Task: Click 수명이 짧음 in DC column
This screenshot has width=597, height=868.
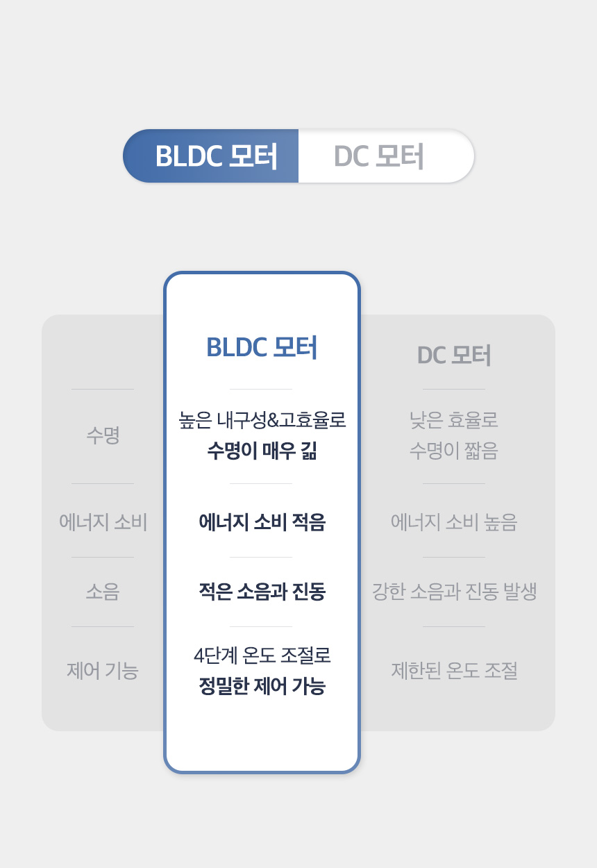Action: pos(454,451)
